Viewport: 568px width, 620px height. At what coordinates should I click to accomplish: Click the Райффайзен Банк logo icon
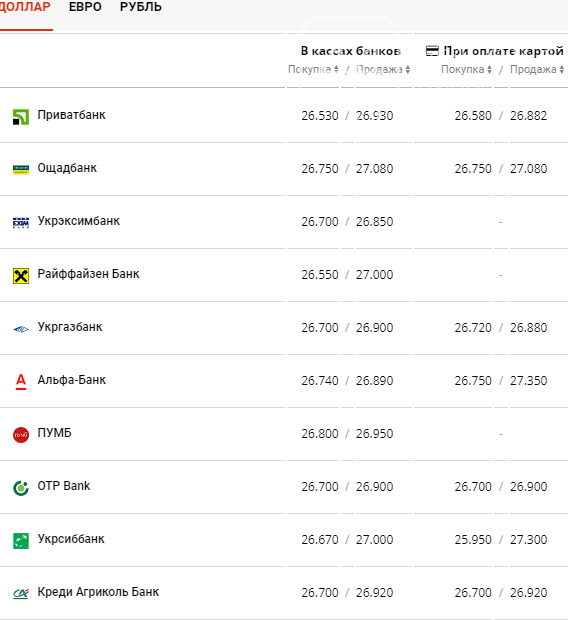(21, 276)
